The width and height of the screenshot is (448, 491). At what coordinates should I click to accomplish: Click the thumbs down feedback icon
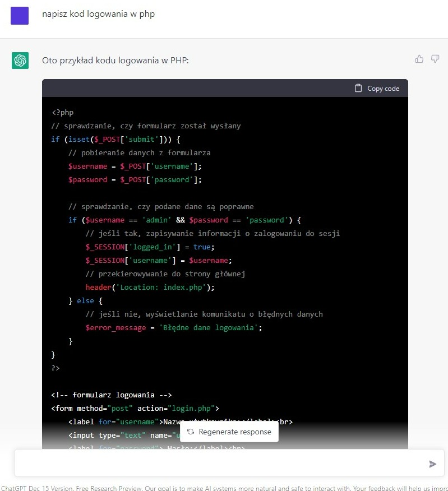click(x=435, y=59)
